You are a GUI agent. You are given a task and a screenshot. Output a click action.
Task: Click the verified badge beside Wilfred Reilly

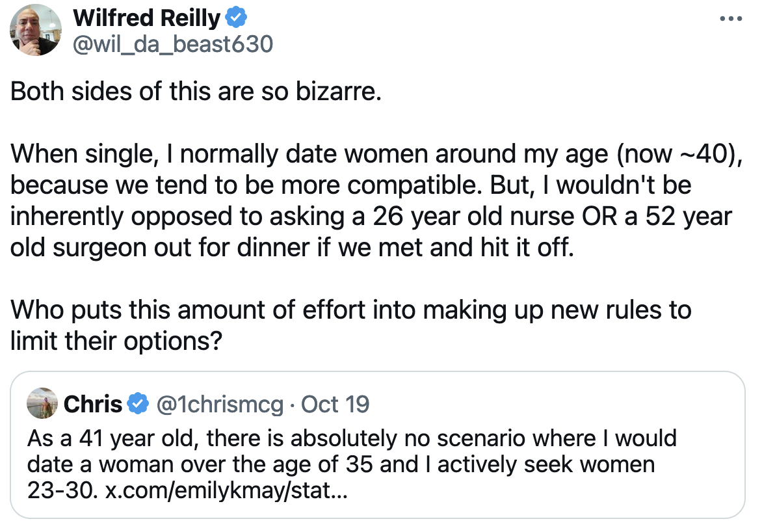[235, 19]
